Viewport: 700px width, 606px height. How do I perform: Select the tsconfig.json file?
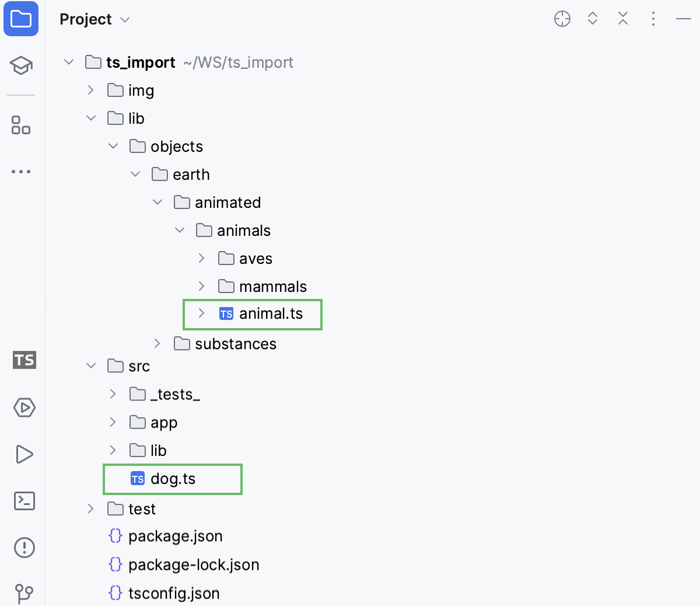coord(173,593)
